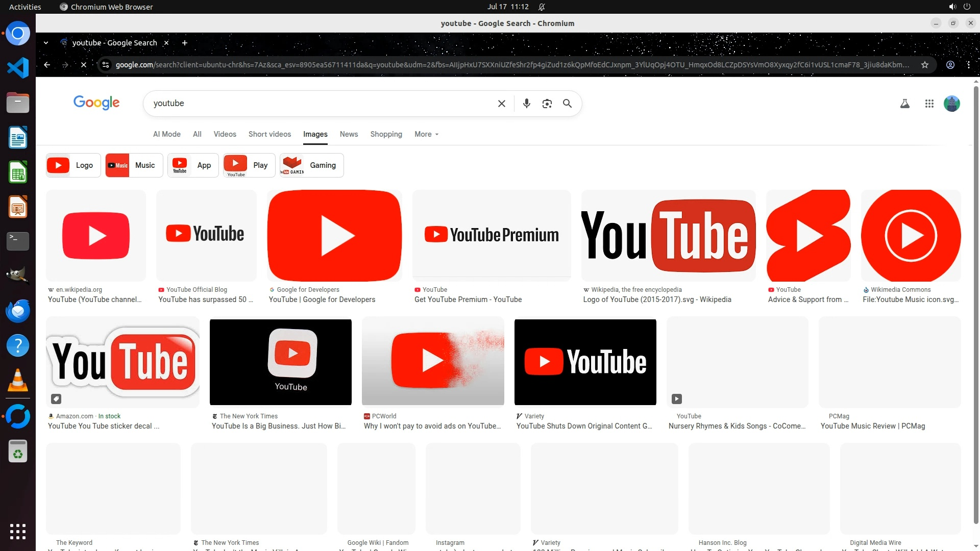Click inside the youtube search input field

click(322, 104)
